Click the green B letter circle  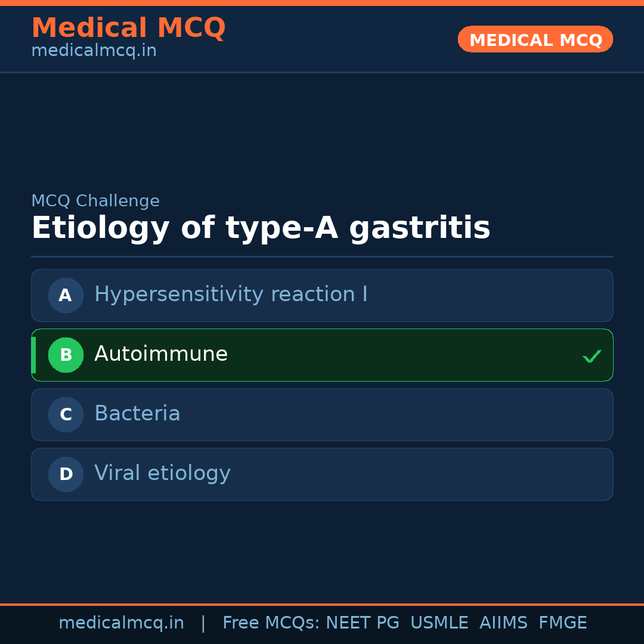coord(66,355)
